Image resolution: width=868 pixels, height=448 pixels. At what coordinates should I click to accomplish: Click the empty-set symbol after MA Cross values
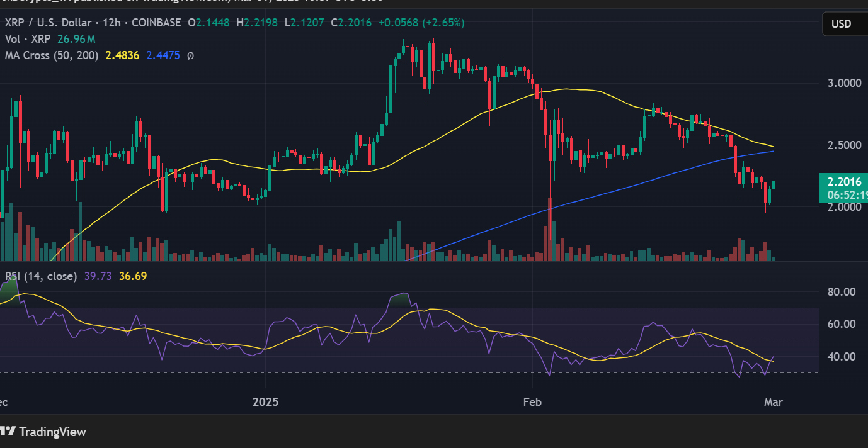coord(191,55)
